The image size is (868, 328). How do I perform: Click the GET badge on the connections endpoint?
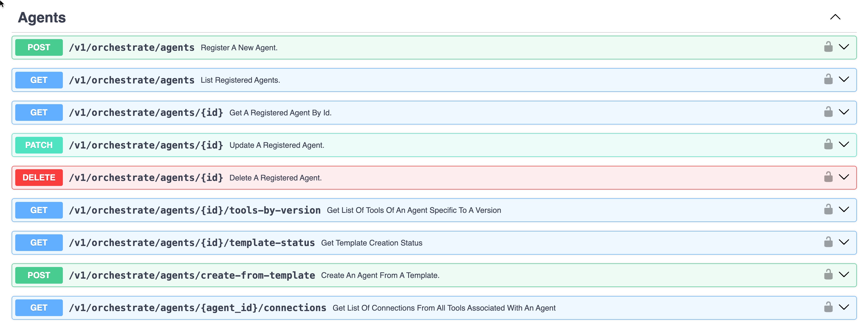(38, 307)
